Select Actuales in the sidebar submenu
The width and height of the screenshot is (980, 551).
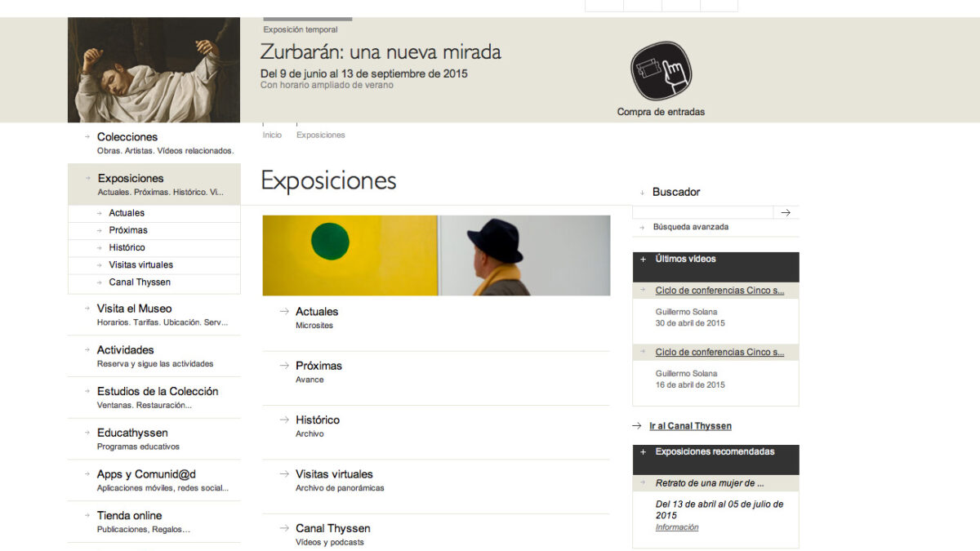pos(127,213)
